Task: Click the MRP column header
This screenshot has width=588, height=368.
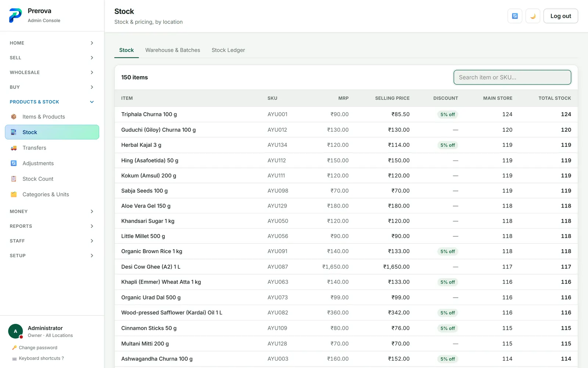Action: point(343,98)
